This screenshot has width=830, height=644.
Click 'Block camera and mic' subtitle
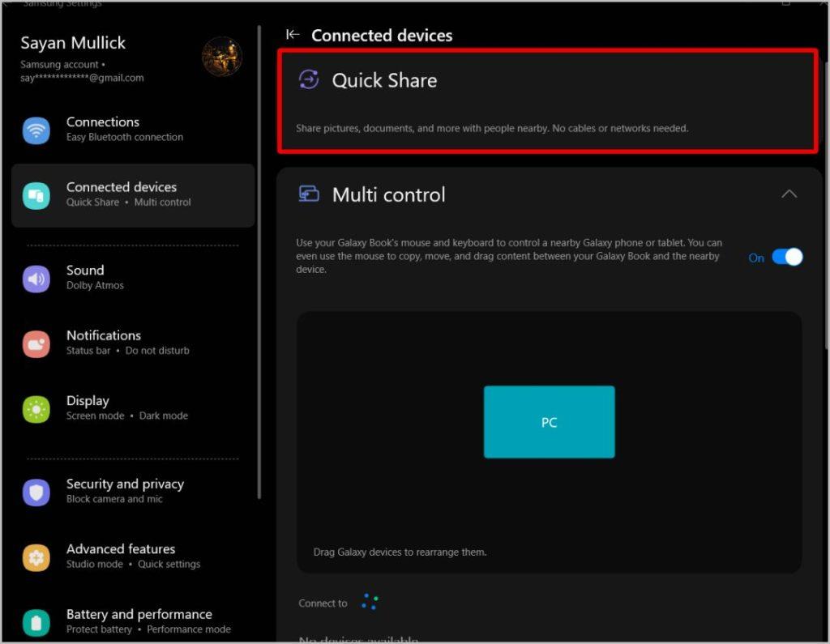pos(114,498)
